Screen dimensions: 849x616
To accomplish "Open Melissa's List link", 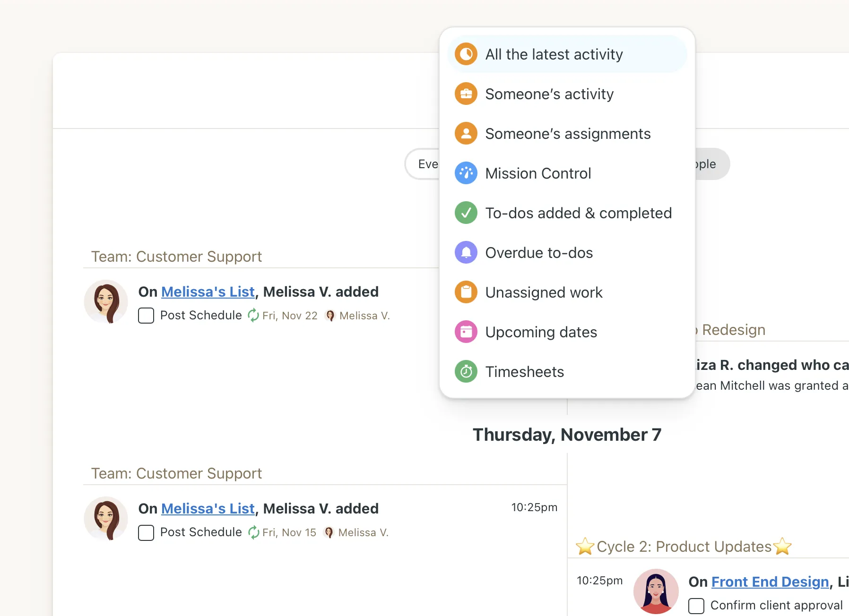I will tap(208, 291).
